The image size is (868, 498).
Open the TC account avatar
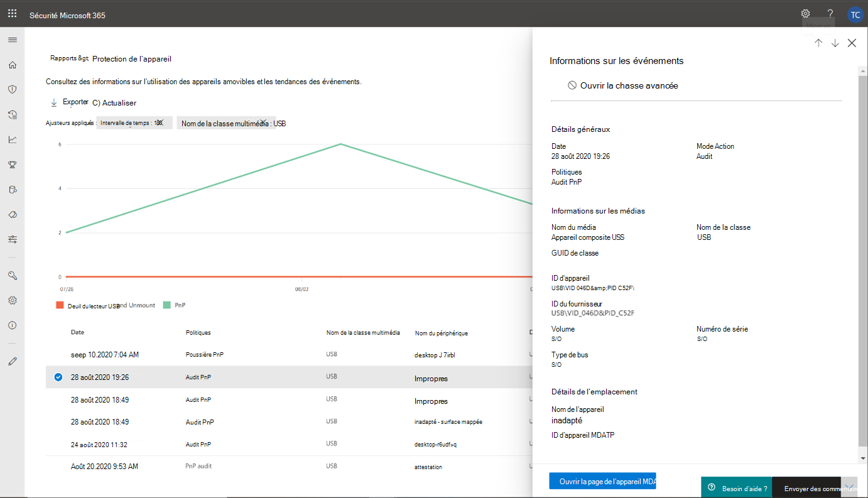855,14
